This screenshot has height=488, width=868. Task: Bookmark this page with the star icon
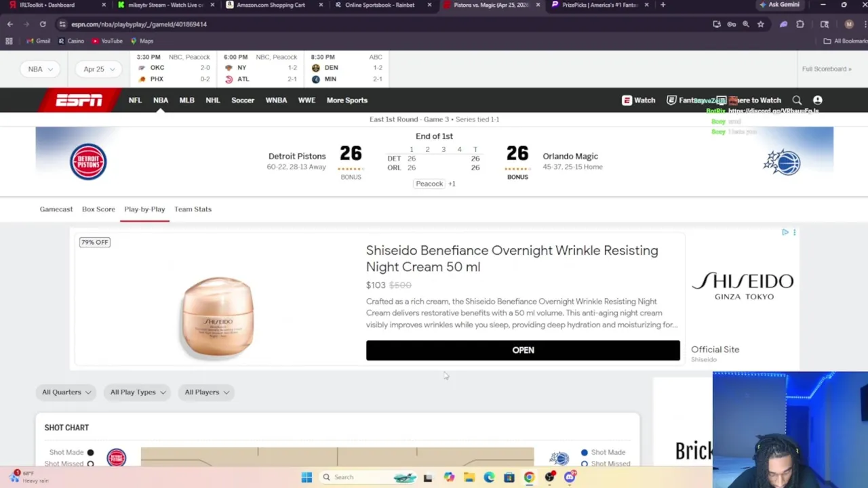click(x=760, y=24)
